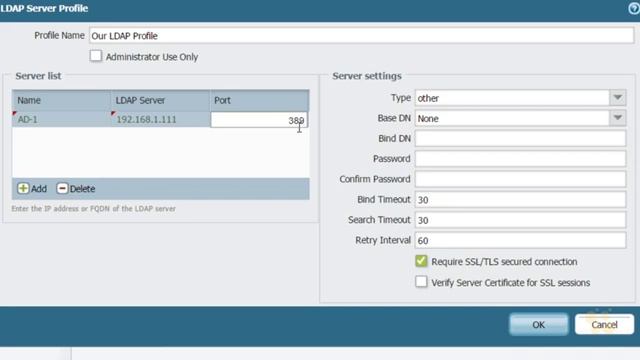
Task: Click OK to save the profile
Action: point(538,324)
